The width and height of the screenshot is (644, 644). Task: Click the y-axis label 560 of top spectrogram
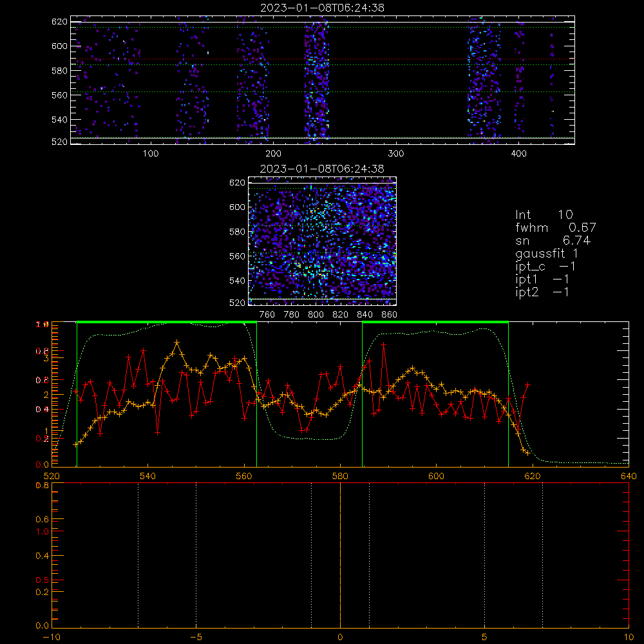point(59,95)
